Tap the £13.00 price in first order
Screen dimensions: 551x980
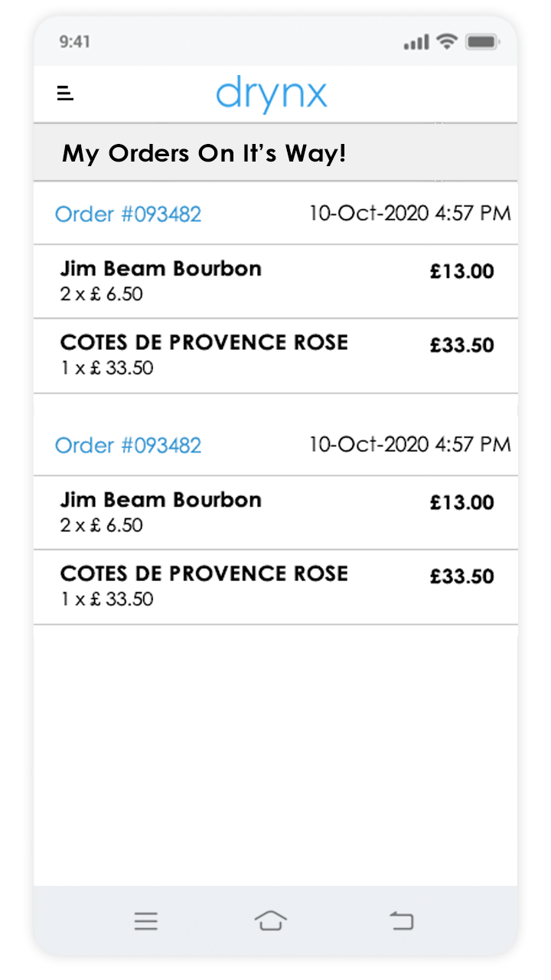click(461, 272)
